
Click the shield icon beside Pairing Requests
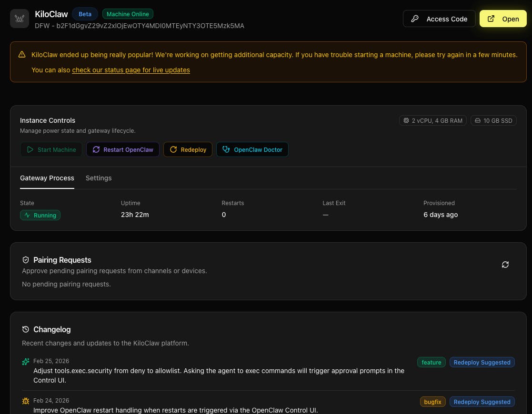point(25,260)
